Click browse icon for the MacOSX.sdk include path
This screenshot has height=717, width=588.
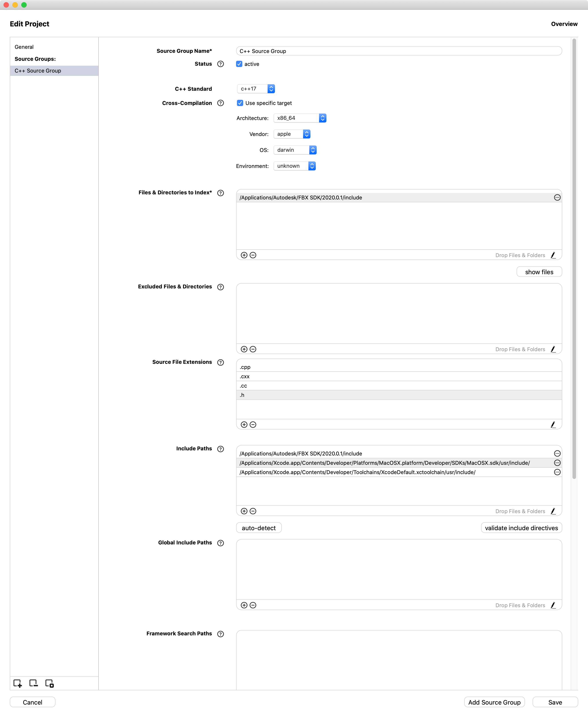[557, 463]
